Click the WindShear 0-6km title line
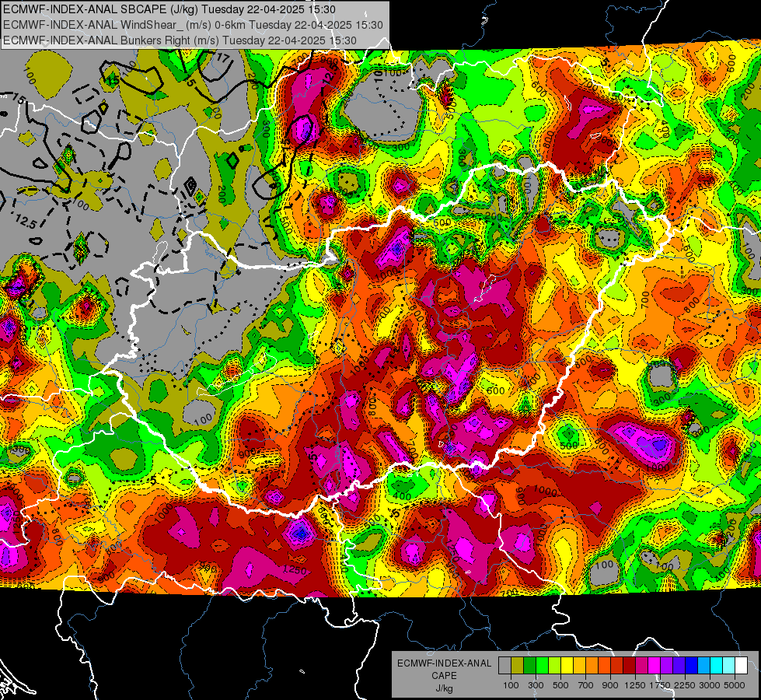The height and width of the screenshot is (700, 761). coord(193,25)
